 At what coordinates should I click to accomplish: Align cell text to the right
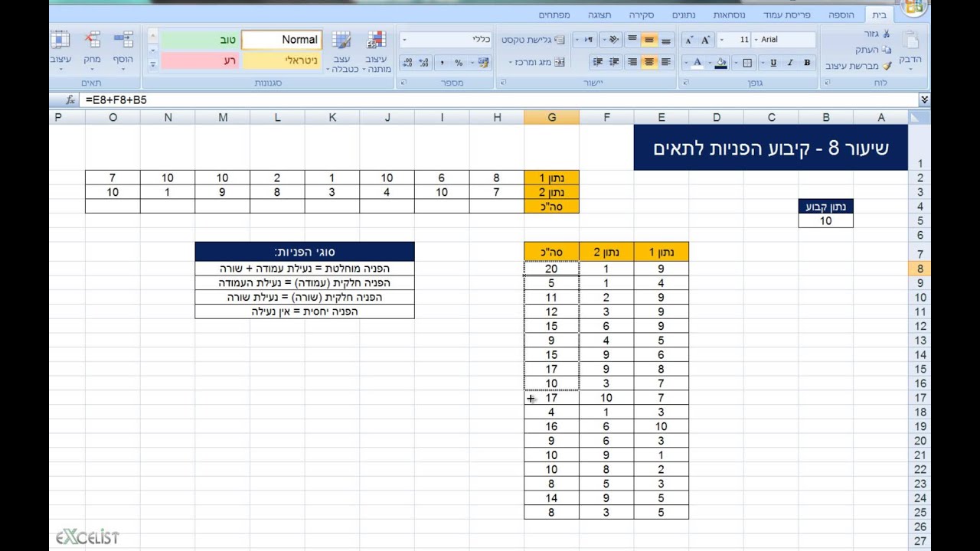click(632, 62)
